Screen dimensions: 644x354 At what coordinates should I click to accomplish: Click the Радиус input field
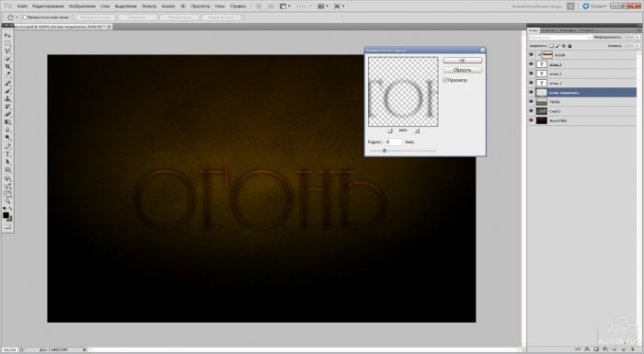(x=394, y=142)
